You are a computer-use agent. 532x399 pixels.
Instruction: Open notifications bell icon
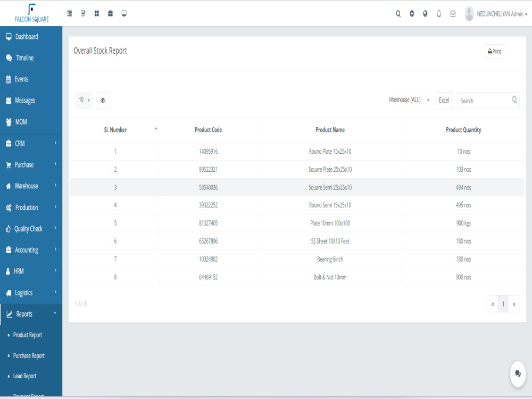pyautogui.click(x=439, y=14)
